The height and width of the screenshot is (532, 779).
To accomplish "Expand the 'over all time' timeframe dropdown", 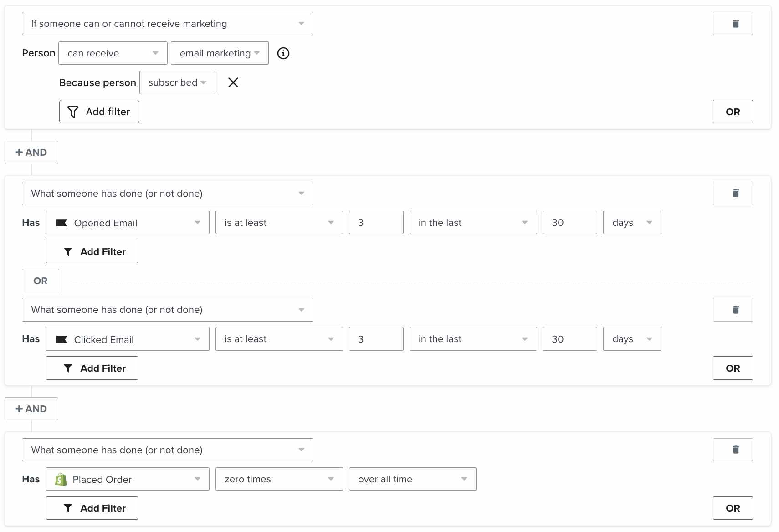I will point(412,479).
